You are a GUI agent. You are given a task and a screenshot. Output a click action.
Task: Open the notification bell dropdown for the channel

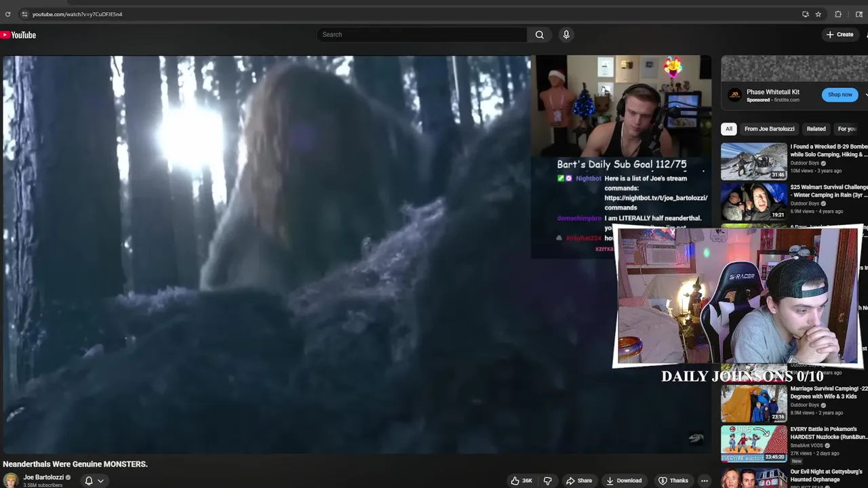pyautogui.click(x=94, y=481)
